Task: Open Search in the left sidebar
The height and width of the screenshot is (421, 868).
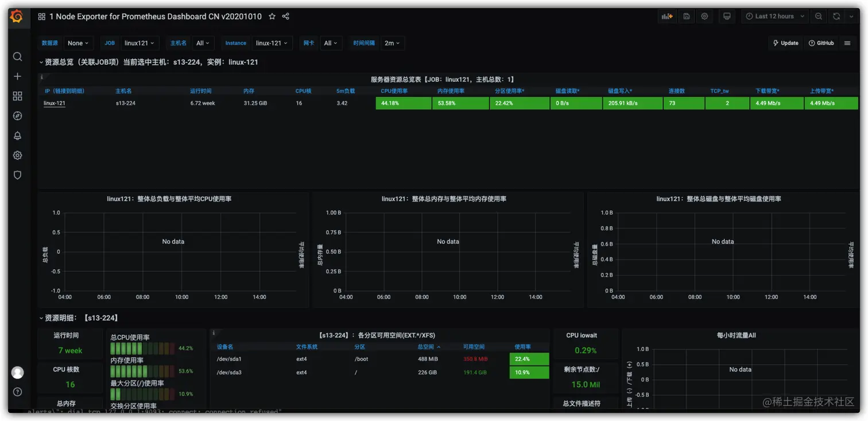Action: [17, 57]
